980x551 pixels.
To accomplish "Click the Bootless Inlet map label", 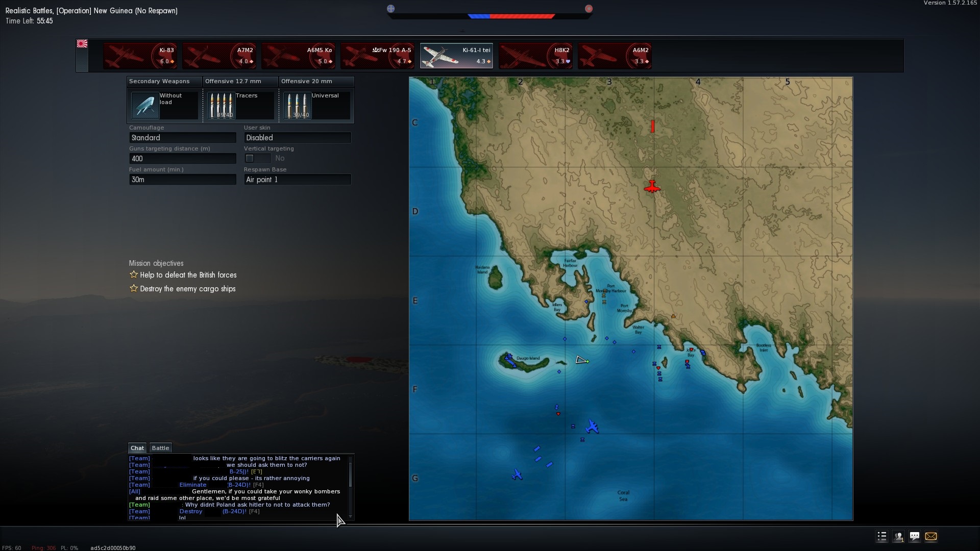I will tap(764, 348).
